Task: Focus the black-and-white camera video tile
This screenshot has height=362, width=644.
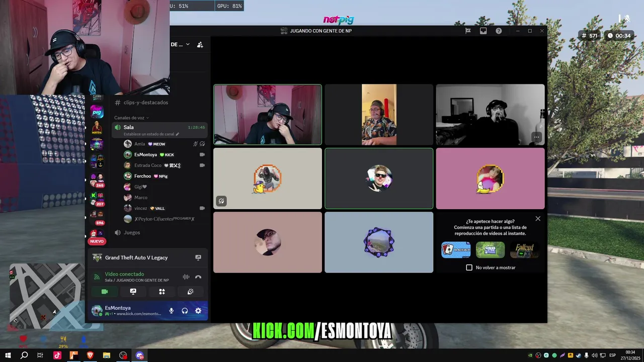Action: [490, 115]
